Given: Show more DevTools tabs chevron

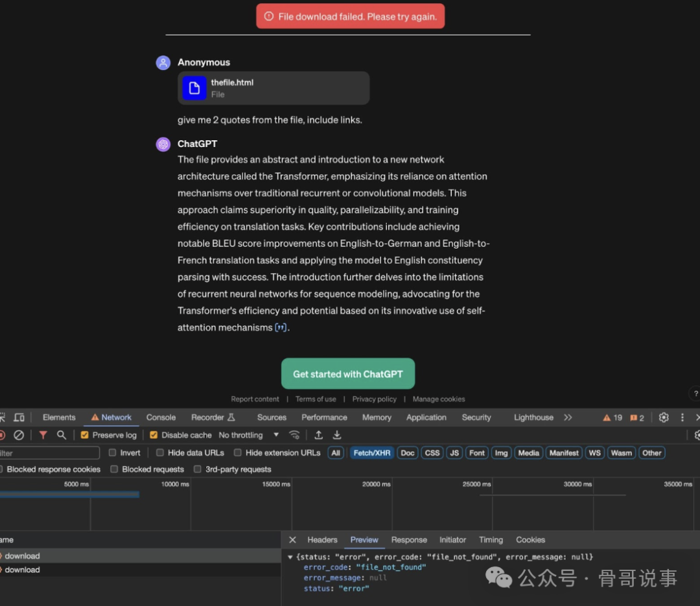Looking at the screenshot, I should pos(568,417).
